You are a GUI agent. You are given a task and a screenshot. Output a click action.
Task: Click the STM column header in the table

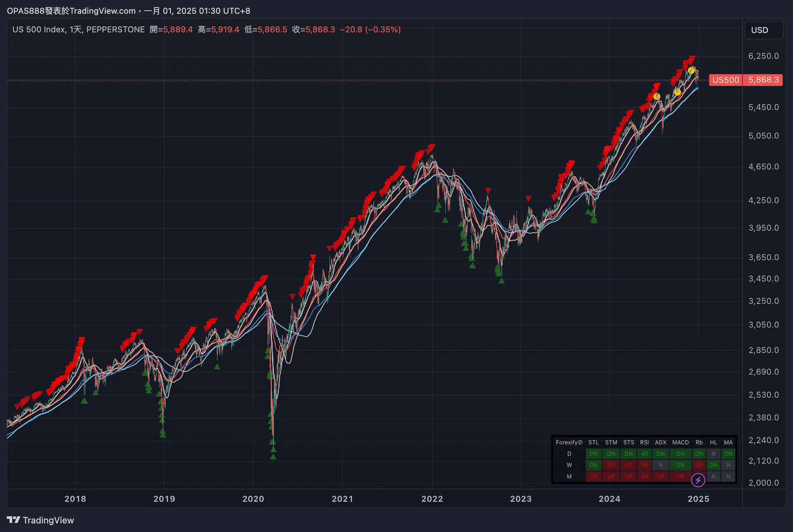pyautogui.click(x=611, y=442)
